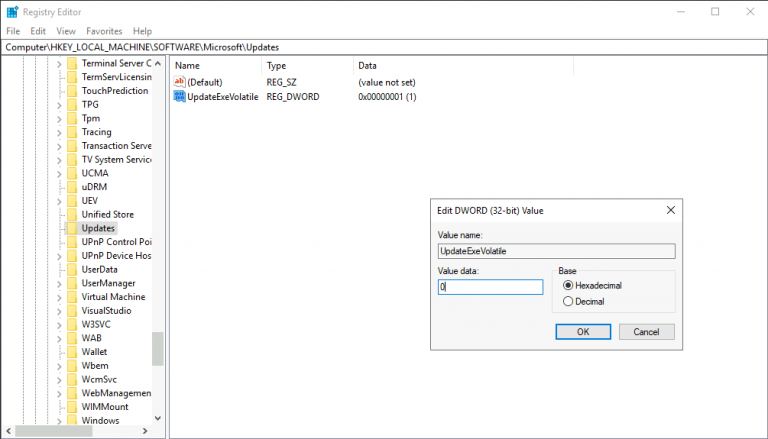Expand the TPG key

click(x=59, y=105)
